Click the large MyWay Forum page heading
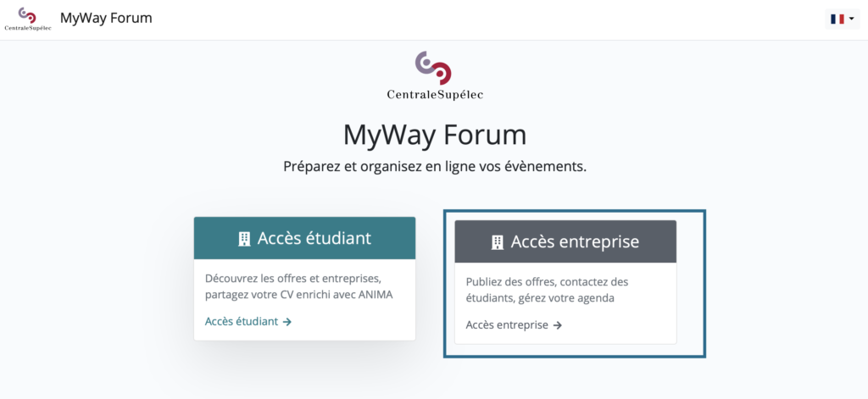The width and height of the screenshot is (868, 399). point(435,135)
